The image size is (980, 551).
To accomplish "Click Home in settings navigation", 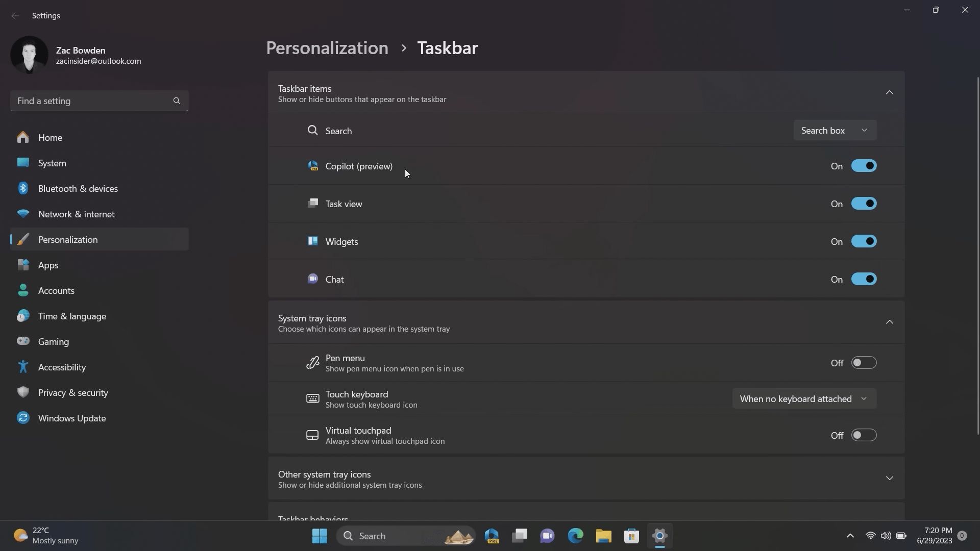I will (x=50, y=137).
